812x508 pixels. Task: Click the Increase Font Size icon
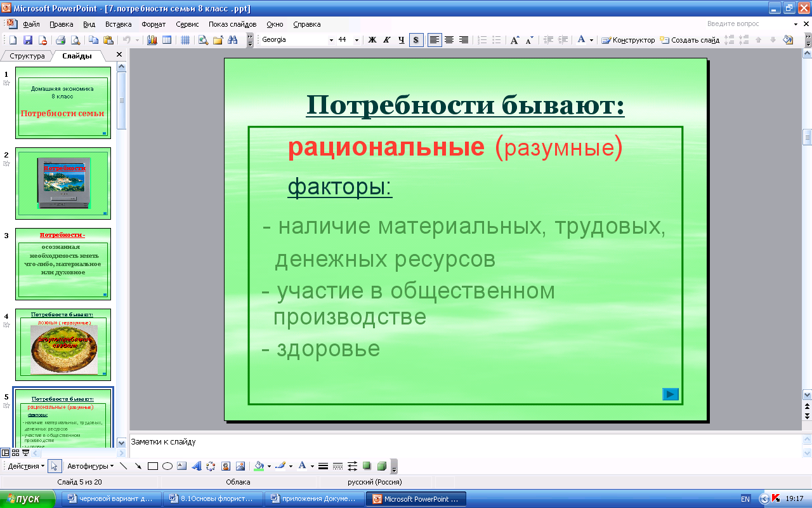click(x=514, y=40)
